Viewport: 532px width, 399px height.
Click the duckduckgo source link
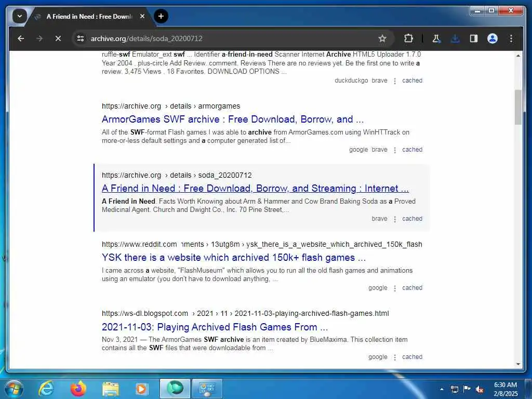click(351, 81)
